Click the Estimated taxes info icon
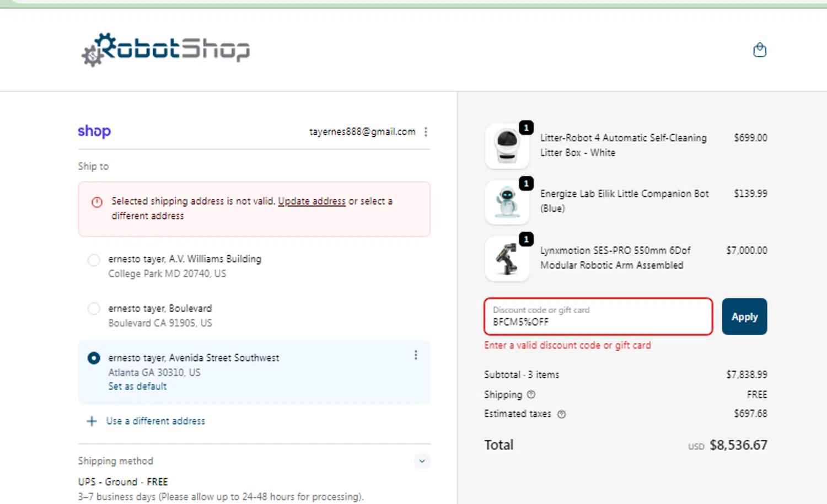 (561, 414)
